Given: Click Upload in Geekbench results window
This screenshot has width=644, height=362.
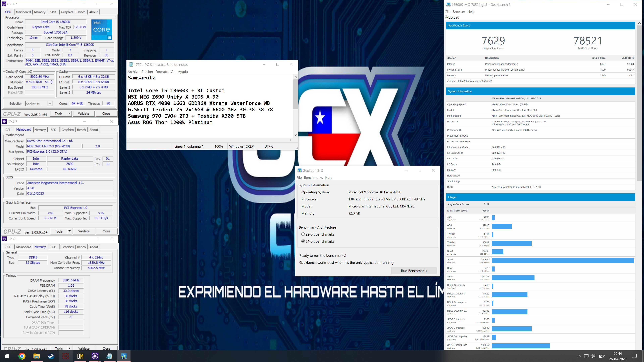Looking at the screenshot, I should tap(453, 17).
